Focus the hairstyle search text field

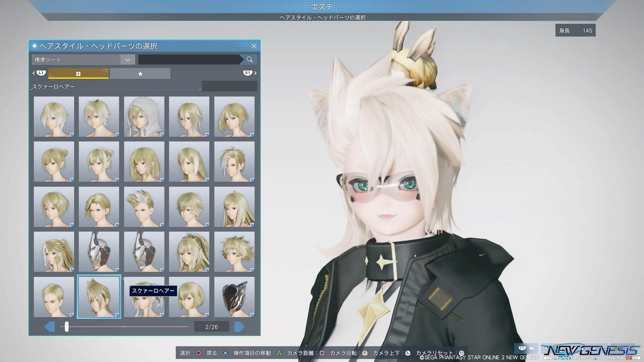click(190, 60)
